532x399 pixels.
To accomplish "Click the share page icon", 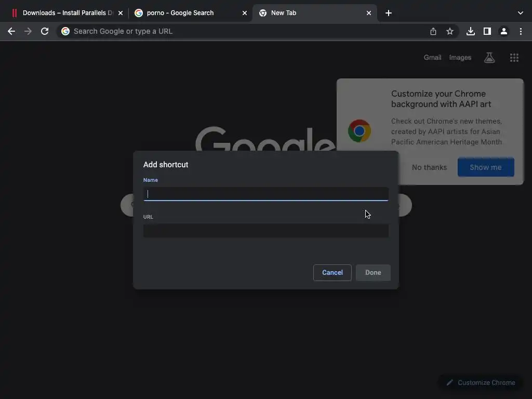I will 433,31.
